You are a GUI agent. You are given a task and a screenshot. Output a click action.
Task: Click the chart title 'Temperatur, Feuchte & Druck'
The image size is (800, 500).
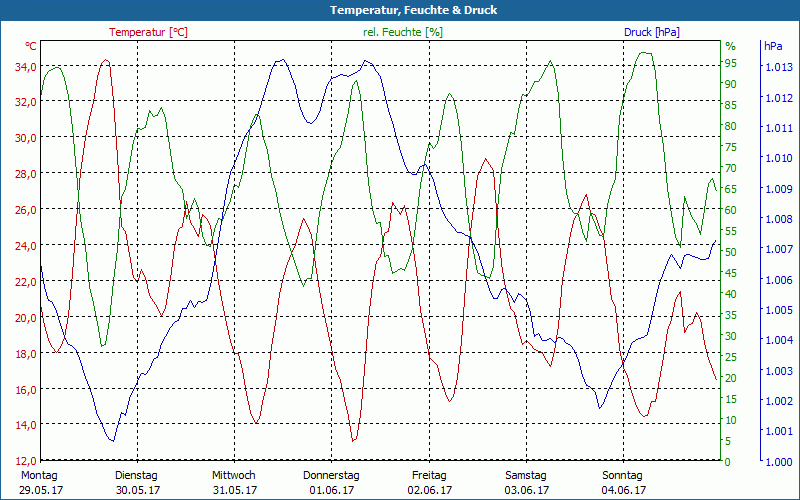coord(413,10)
